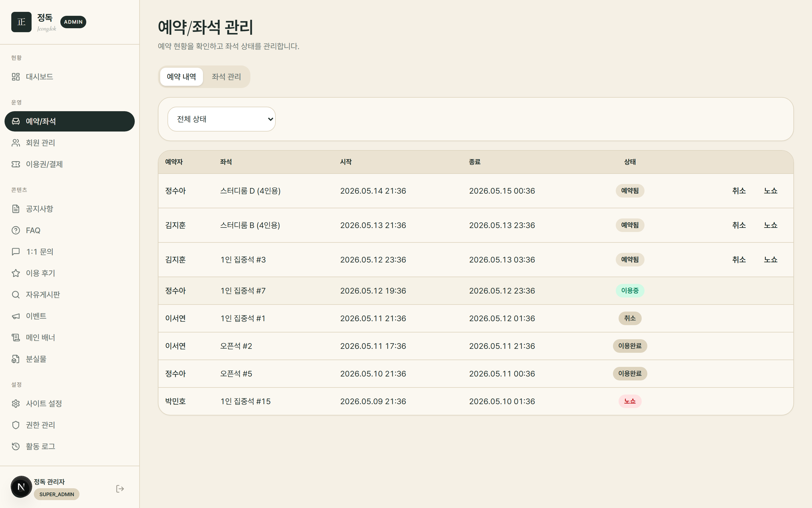Click the 시작 column header

[x=346, y=162]
